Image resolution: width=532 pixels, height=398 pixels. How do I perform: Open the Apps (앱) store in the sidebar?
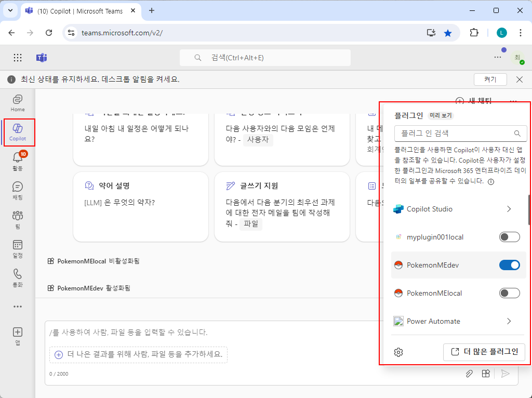pos(18,336)
